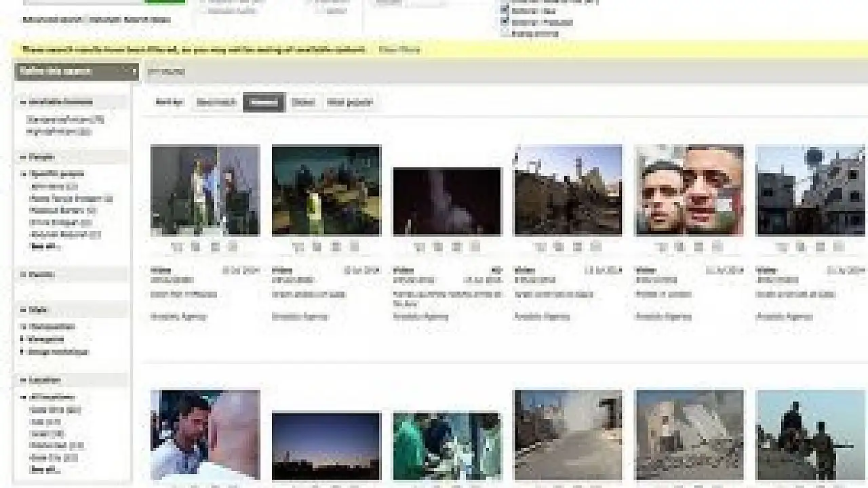Untick the checked checkbox just above the unchecked one
868x488 pixels.
click(x=505, y=22)
